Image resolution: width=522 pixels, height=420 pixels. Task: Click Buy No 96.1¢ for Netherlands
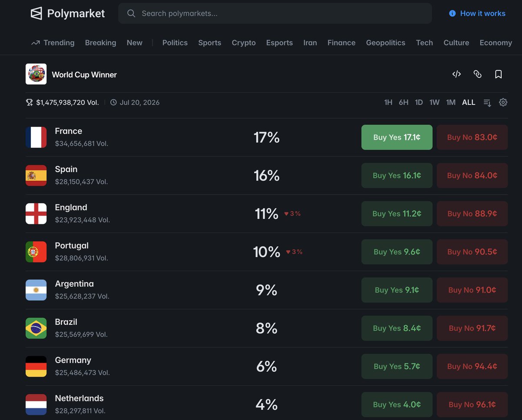472,405
